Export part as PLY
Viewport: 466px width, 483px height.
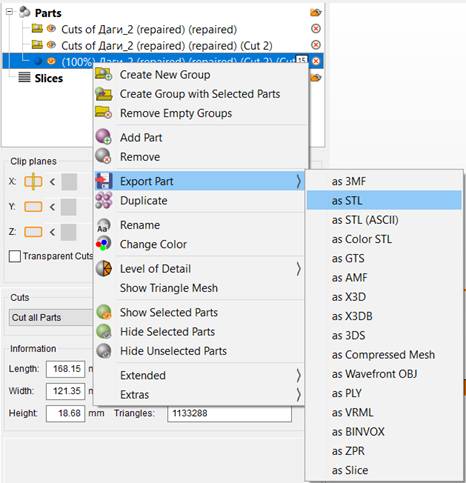[384, 393]
